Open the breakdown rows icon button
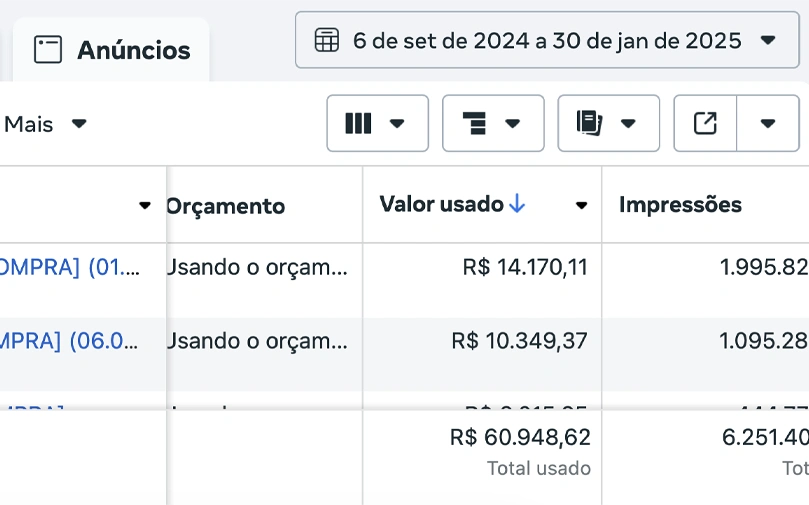Viewport: 809px width, 505px height. pyautogui.click(x=493, y=123)
